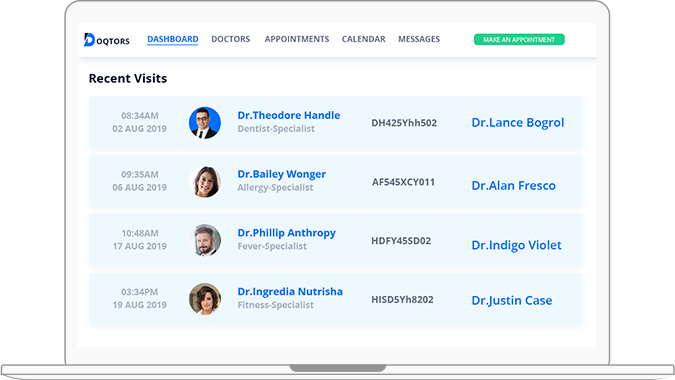This screenshot has height=380, width=675.
Task: Click the 03:34PM visit time
Action: coord(139,292)
